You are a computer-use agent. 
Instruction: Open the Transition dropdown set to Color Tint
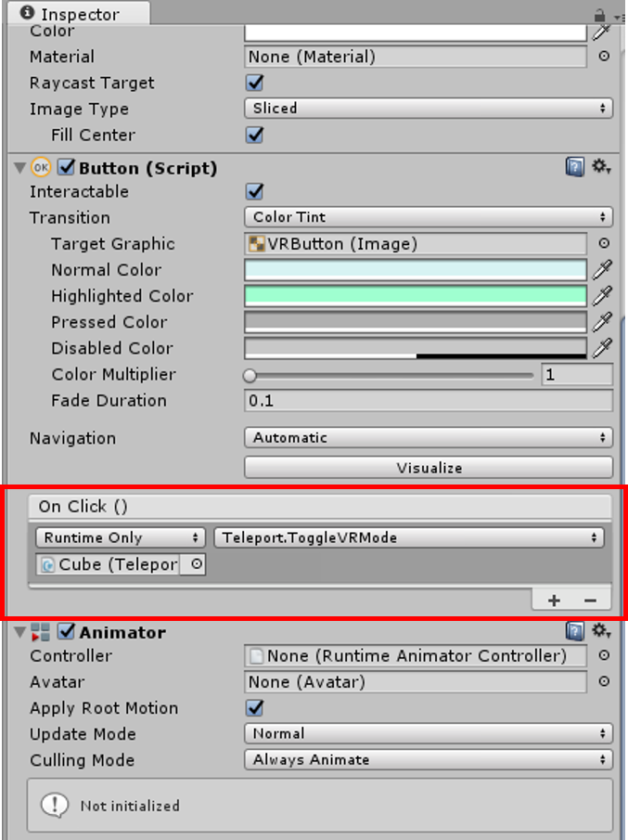click(x=429, y=217)
